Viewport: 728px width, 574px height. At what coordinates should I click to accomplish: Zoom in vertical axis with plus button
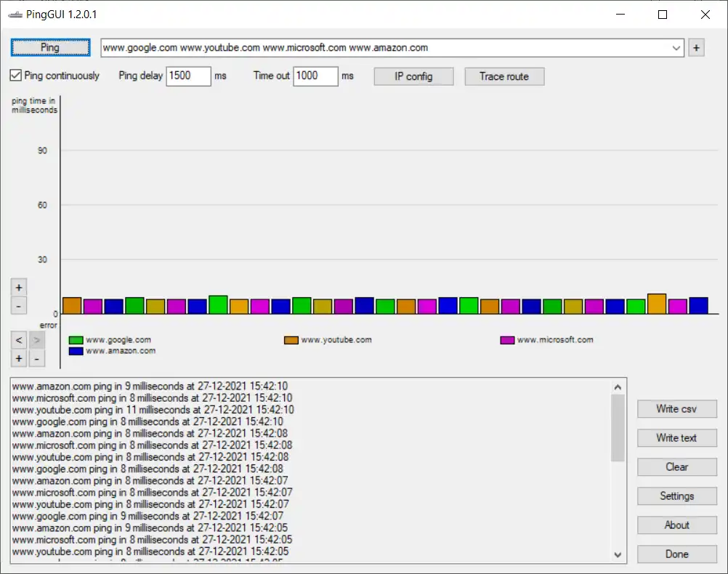pyautogui.click(x=19, y=288)
